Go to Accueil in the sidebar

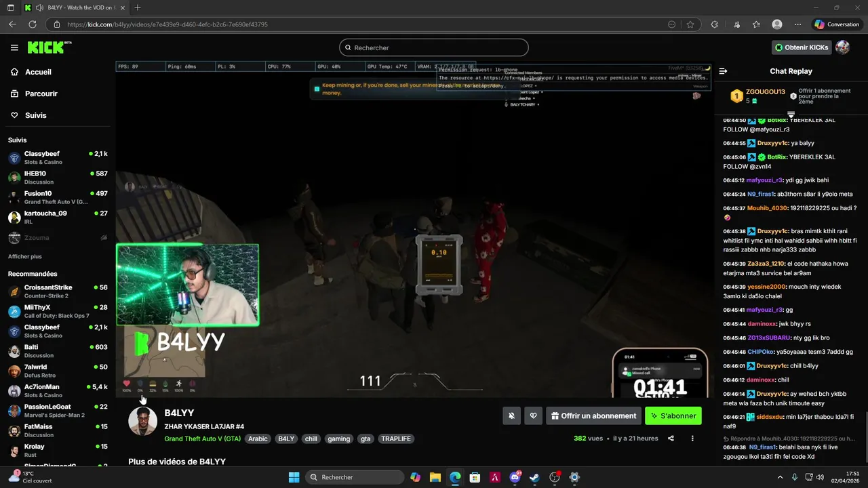pos(38,72)
